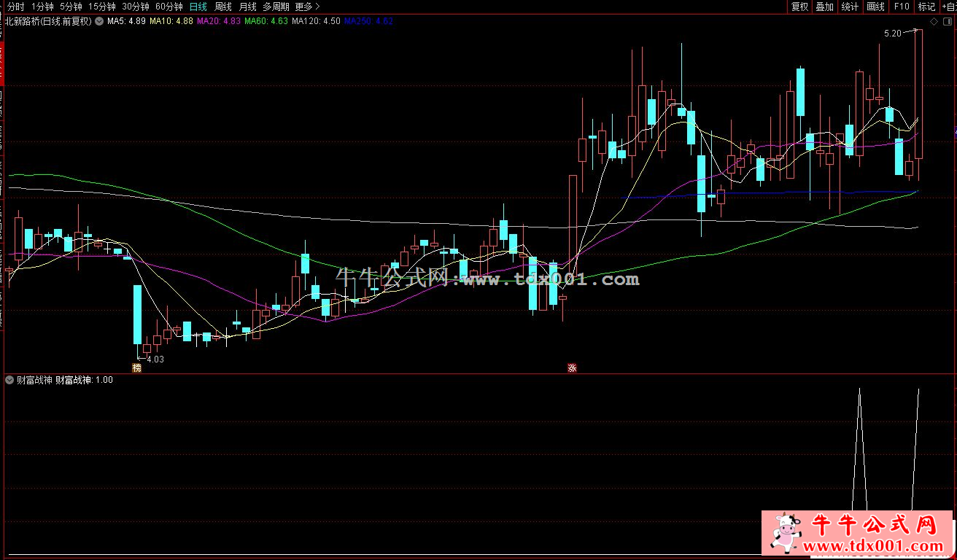Viewport: 957px width, 560px height.
Task: Select the 1分钟 period tab
Action: (x=42, y=7)
